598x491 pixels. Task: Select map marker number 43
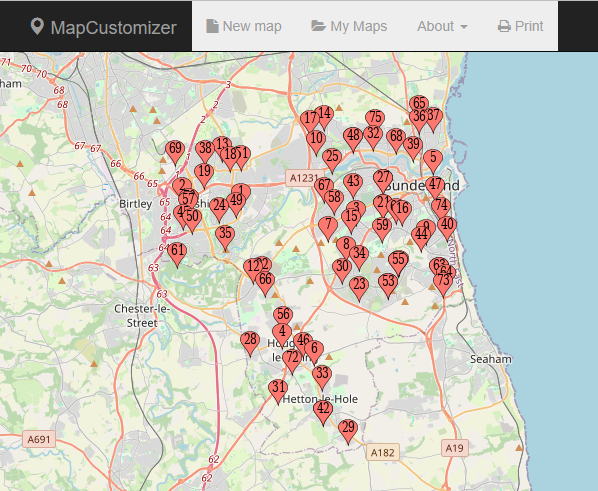click(353, 183)
